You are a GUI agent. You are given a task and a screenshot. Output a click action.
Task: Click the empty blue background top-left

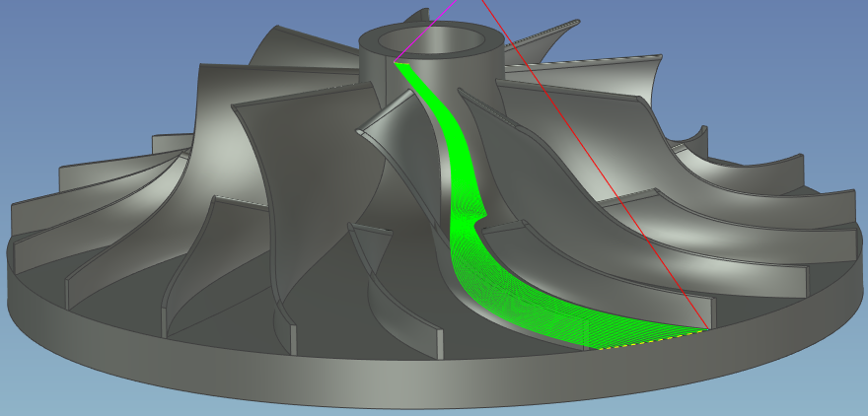79,49
